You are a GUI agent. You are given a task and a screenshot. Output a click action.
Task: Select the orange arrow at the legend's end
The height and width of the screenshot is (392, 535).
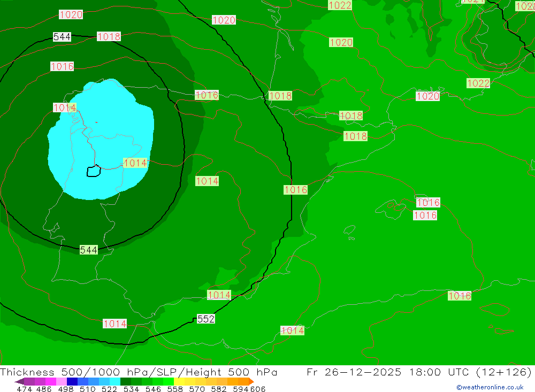pos(251,381)
